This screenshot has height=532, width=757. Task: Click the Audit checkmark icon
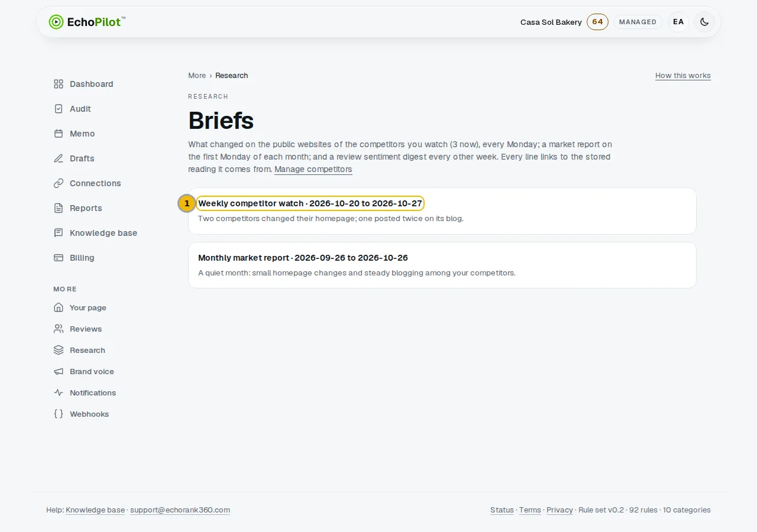click(x=59, y=109)
